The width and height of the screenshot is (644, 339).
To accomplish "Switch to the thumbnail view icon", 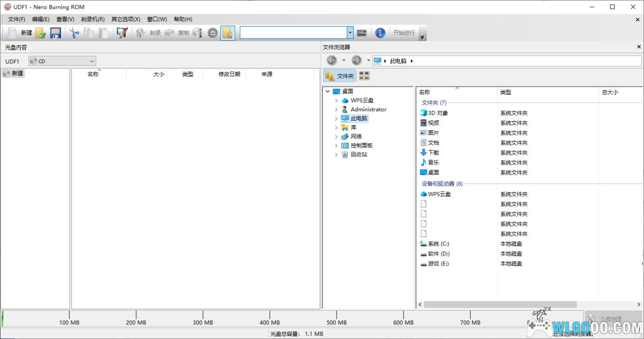I will tap(364, 76).
